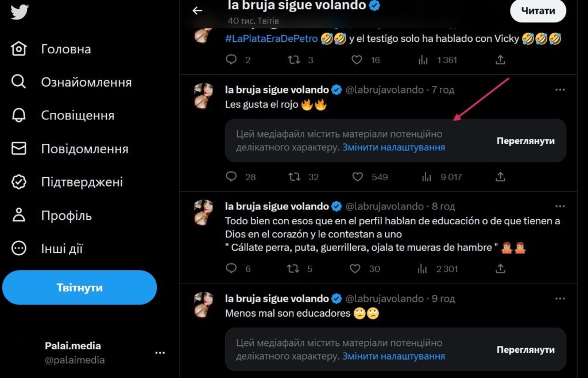
Task: Like the "Les gusta el rojo" tweet
Action: point(357,177)
